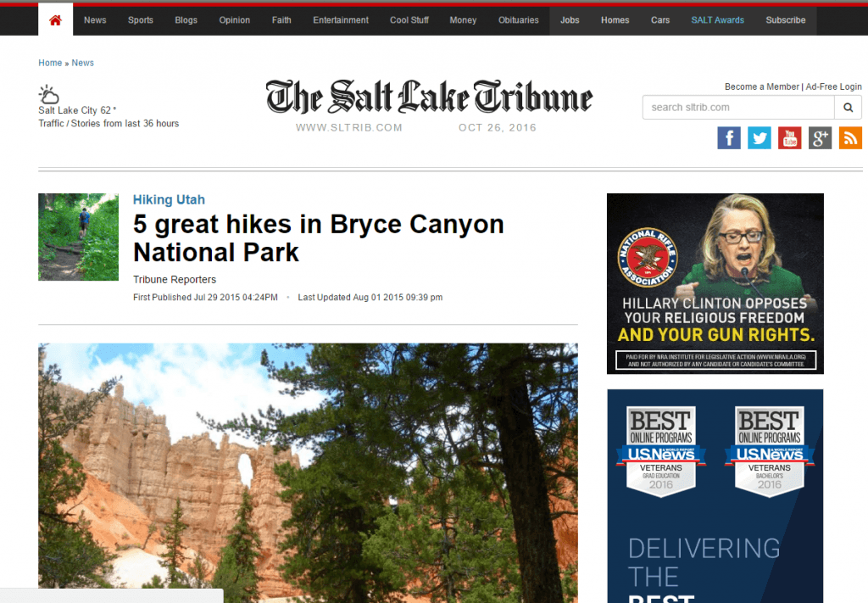Open the Google Plus icon
This screenshot has width=868, height=603.
pyautogui.click(x=821, y=138)
